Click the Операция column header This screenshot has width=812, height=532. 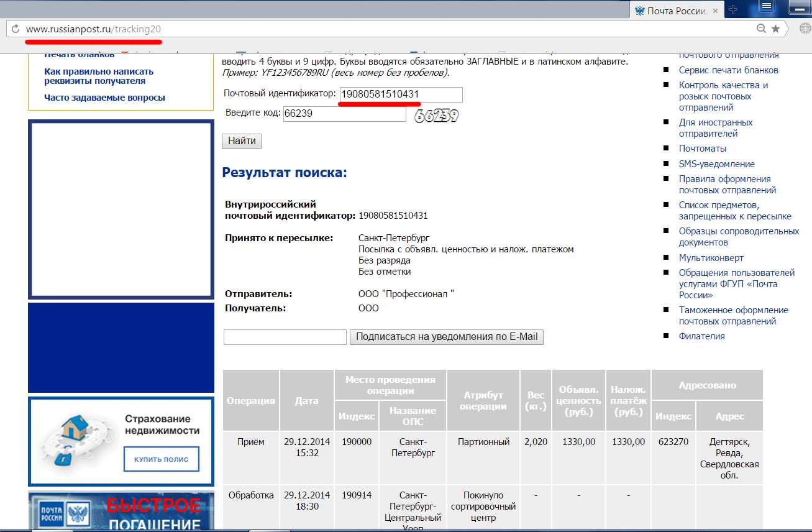(251, 400)
